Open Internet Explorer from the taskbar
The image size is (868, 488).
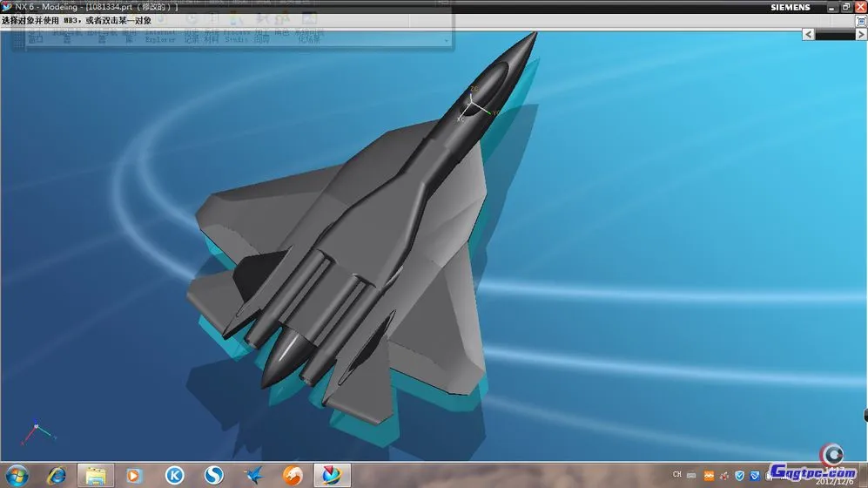click(57, 475)
